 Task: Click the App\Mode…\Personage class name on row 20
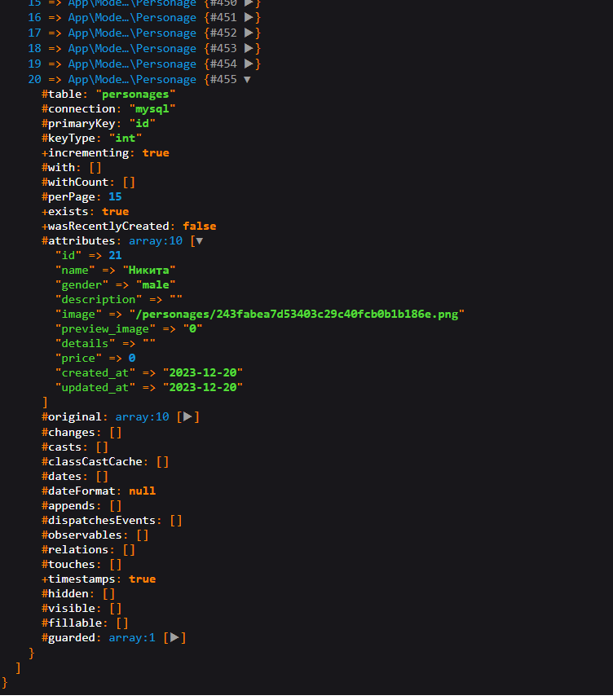pyautogui.click(x=132, y=79)
